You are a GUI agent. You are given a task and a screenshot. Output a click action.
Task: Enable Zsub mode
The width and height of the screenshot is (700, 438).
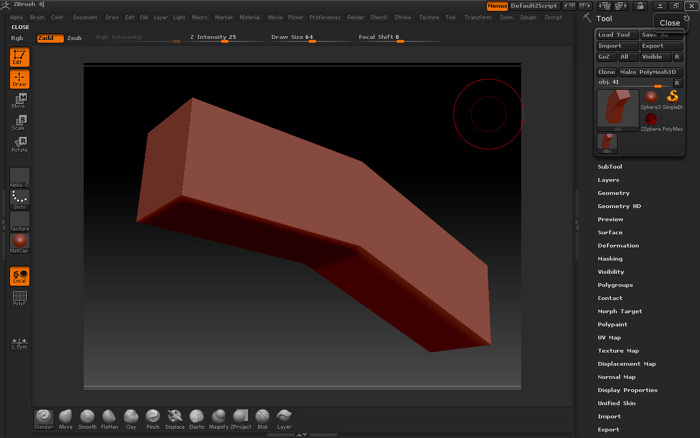(74, 38)
